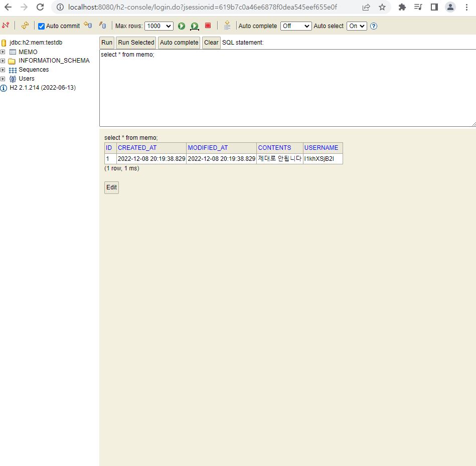The width and height of the screenshot is (476, 466).
Task: Select the MEMO table in the tree
Action: coord(28,52)
